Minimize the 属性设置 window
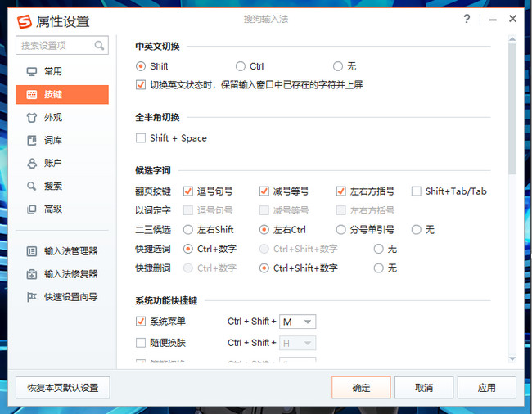The image size is (532, 414). [x=493, y=20]
